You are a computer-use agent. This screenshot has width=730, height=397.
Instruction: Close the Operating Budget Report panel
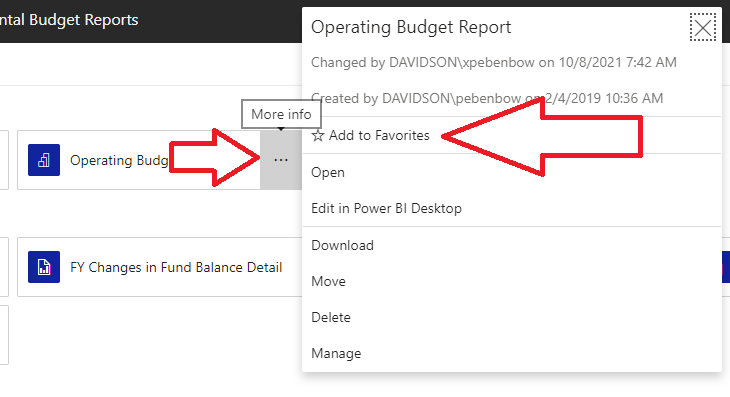[x=703, y=28]
